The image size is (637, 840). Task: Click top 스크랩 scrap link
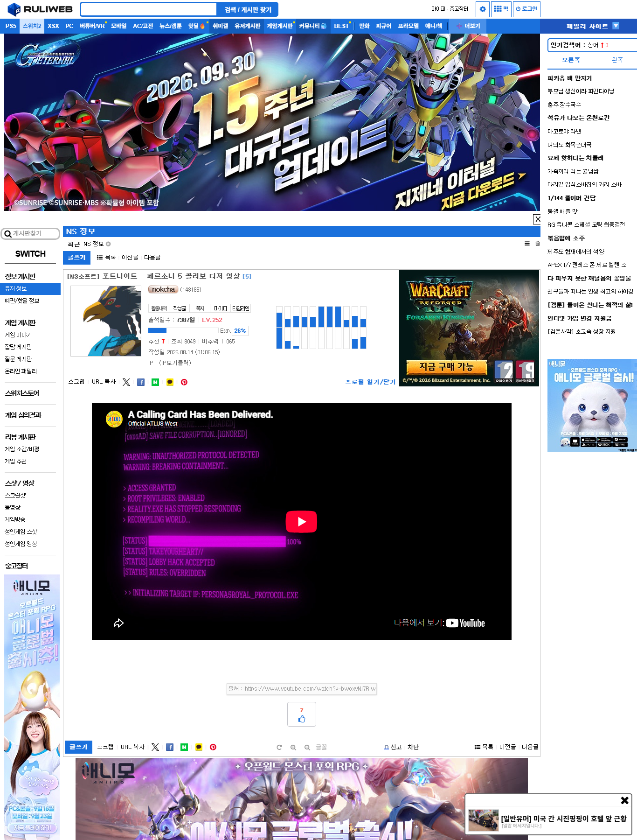point(76,382)
